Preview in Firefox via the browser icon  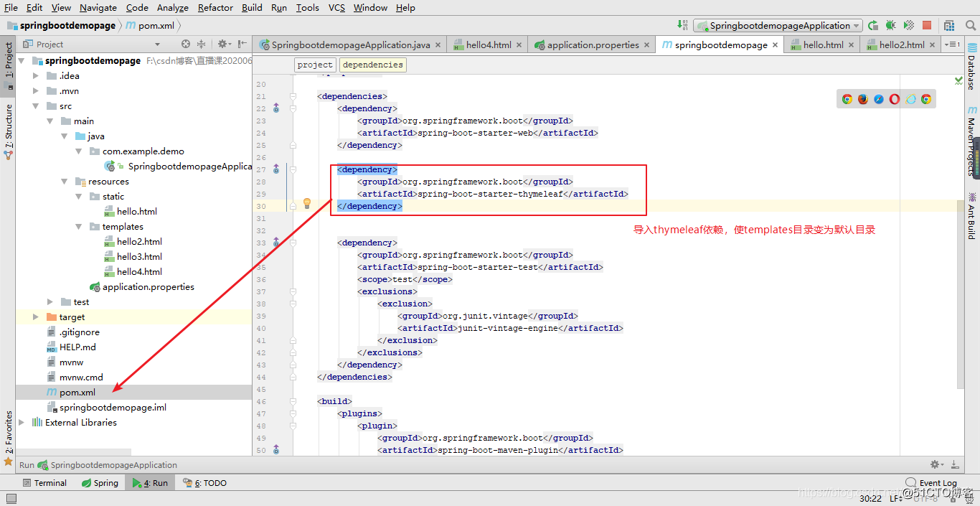(863, 99)
